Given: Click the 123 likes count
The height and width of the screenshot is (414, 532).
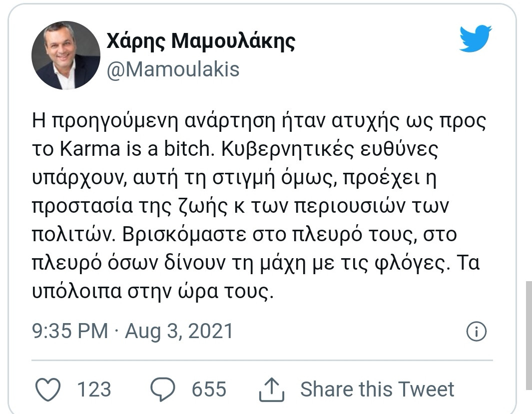Looking at the screenshot, I should [94, 389].
